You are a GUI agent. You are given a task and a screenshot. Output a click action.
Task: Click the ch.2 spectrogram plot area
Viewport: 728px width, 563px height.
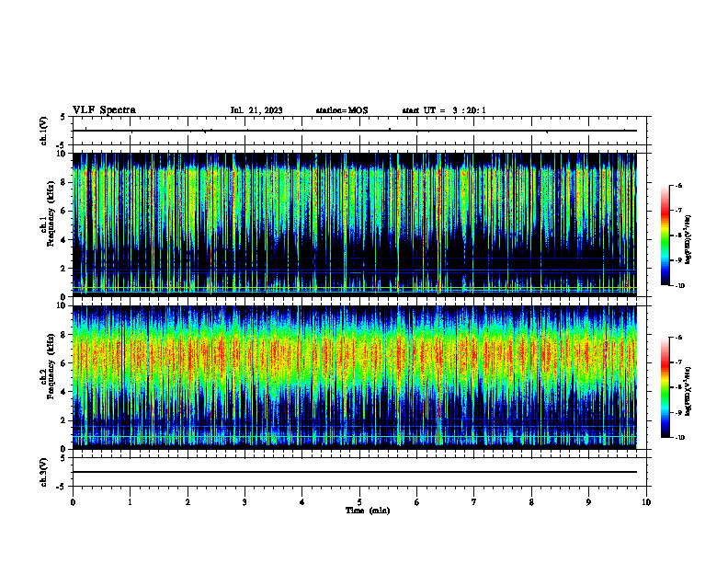354,376
